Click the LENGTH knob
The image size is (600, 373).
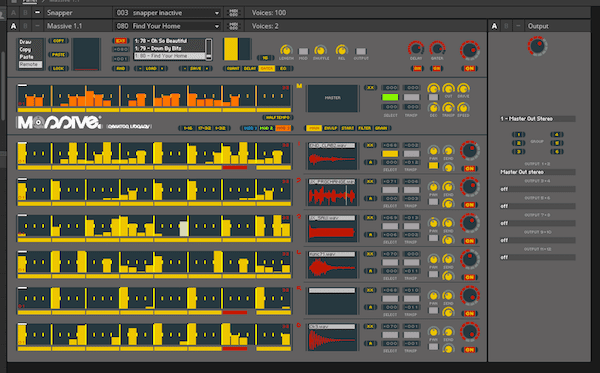[x=286, y=50]
